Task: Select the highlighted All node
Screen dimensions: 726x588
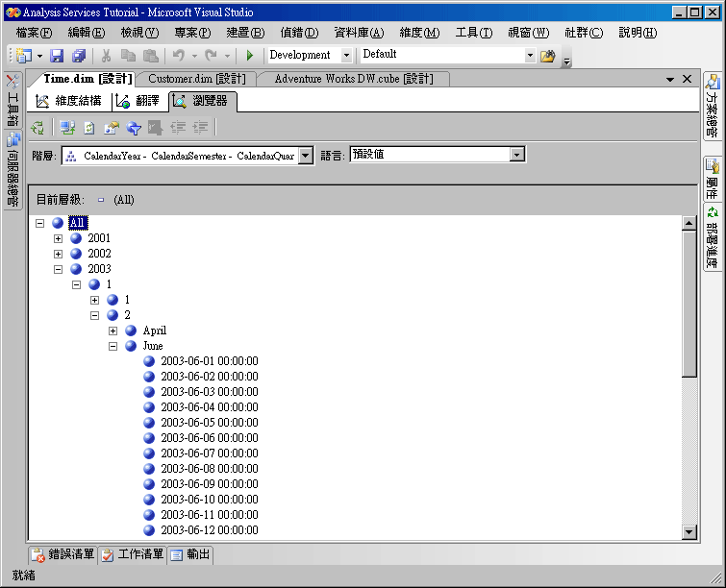Action: (x=77, y=223)
